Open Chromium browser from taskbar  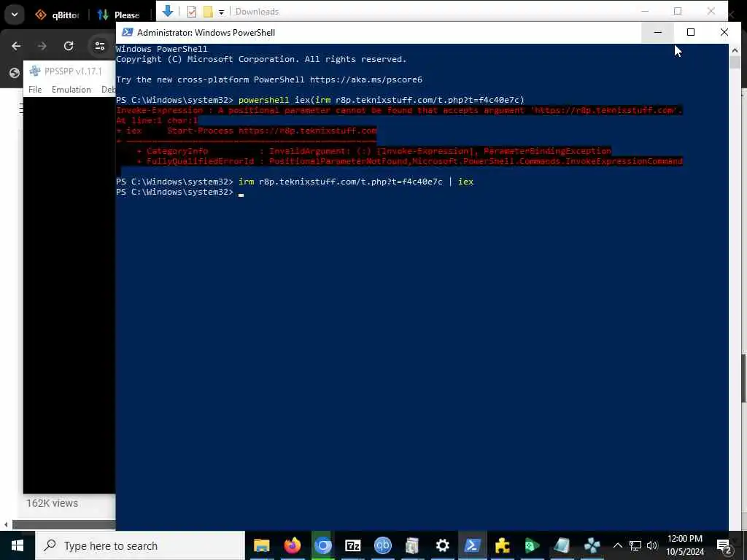(x=322, y=545)
